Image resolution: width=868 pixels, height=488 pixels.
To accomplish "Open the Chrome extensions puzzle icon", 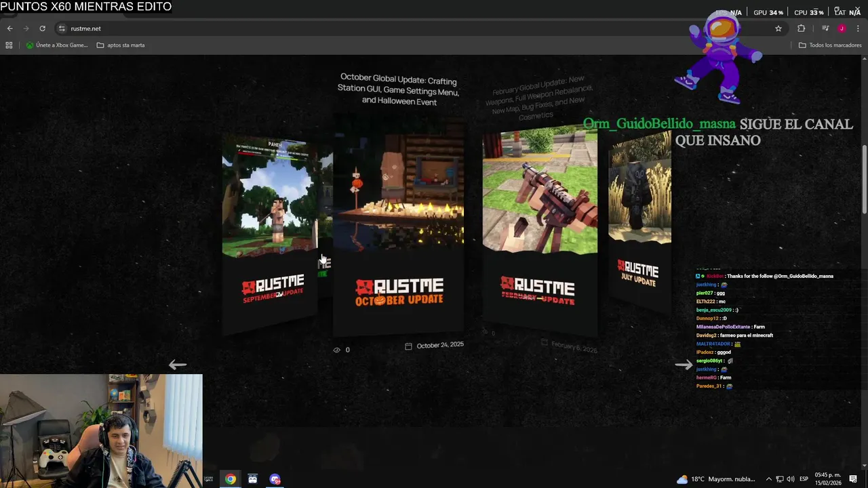I will 801,28.
